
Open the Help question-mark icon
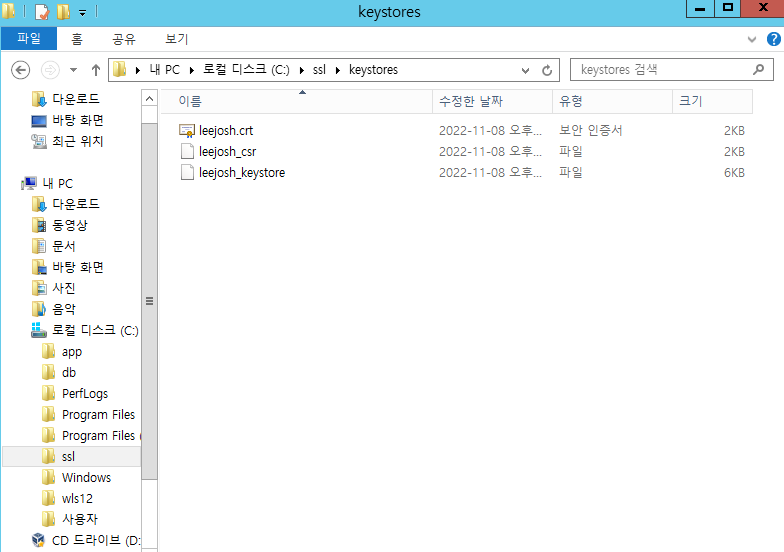coord(774,39)
